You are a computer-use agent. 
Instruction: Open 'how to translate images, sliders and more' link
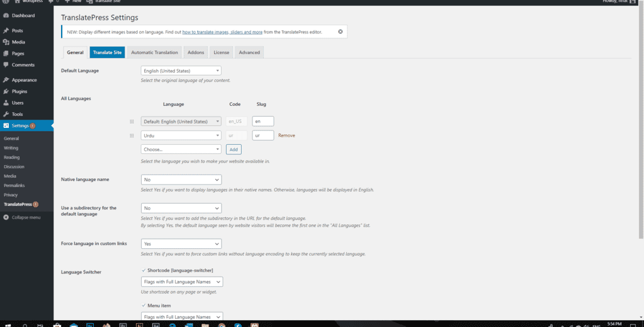222,32
